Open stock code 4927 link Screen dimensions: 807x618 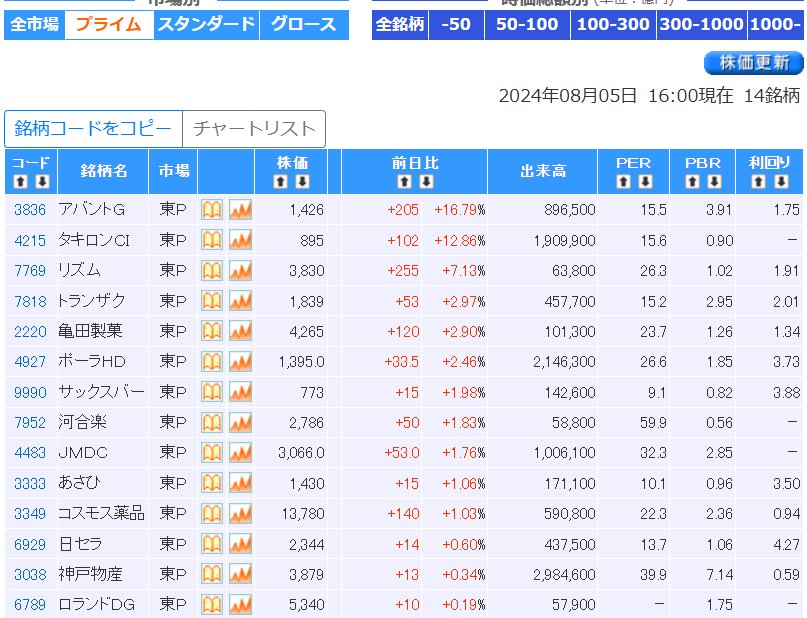point(30,362)
